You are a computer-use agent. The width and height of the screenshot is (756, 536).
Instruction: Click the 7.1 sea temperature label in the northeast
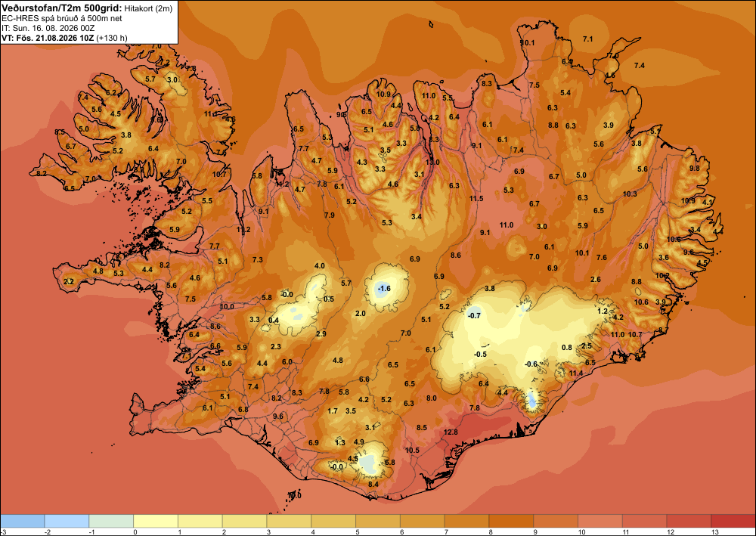pos(587,39)
